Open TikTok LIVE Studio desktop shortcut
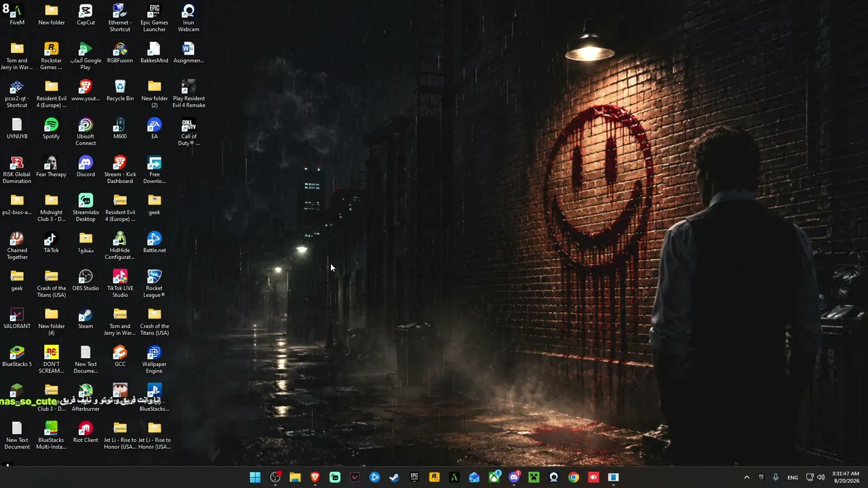This screenshot has height=488, width=868. pos(120,283)
